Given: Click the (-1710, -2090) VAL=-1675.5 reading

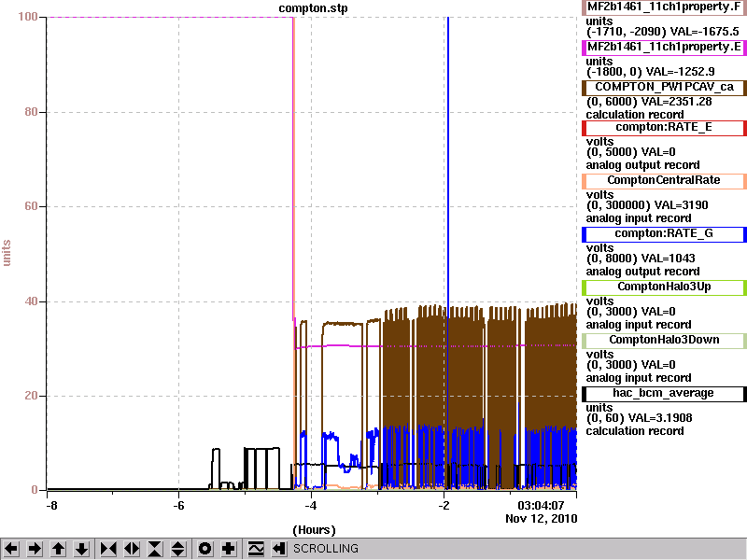Looking at the screenshot, I should click(x=662, y=32).
